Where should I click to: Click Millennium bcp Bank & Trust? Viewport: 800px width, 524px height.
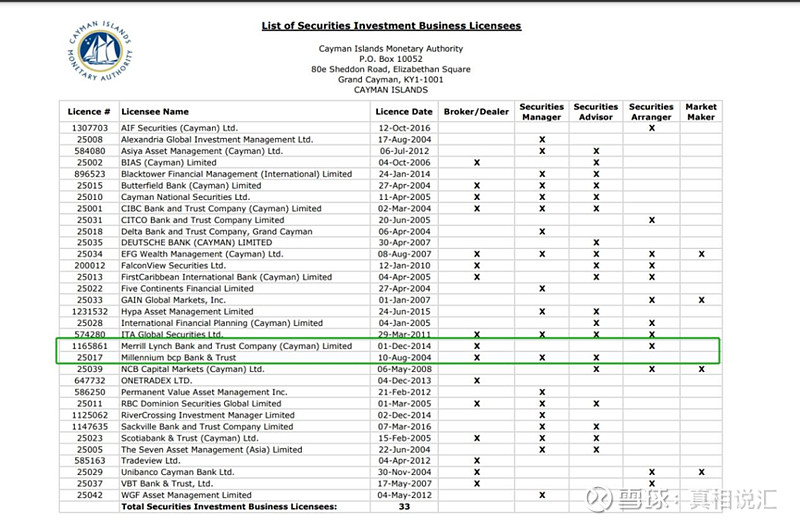[x=179, y=358]
